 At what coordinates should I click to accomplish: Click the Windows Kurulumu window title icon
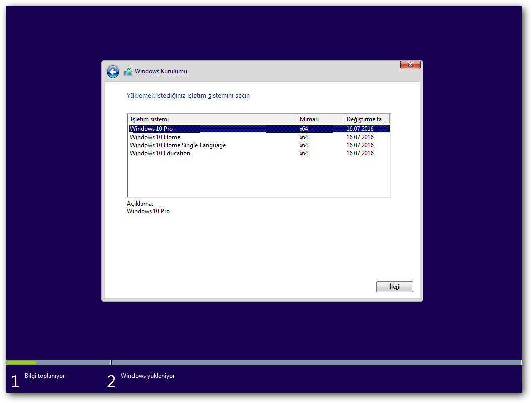(127, 71)
